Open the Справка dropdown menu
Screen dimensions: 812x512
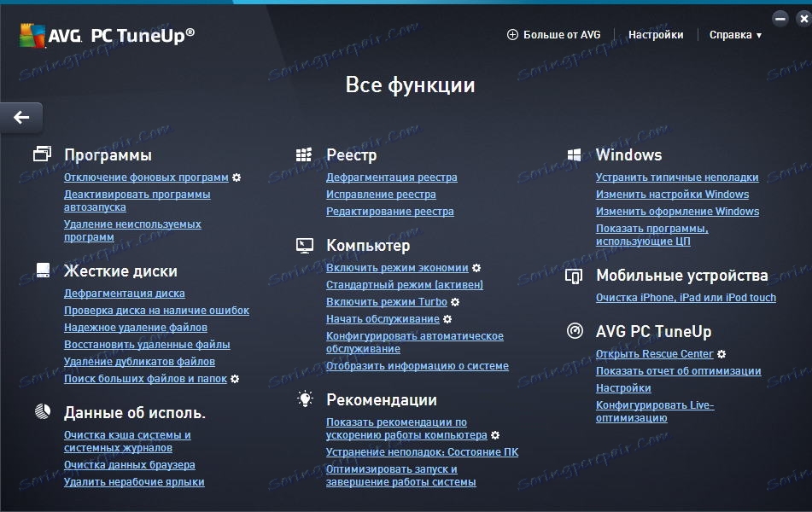pos(735,35)
